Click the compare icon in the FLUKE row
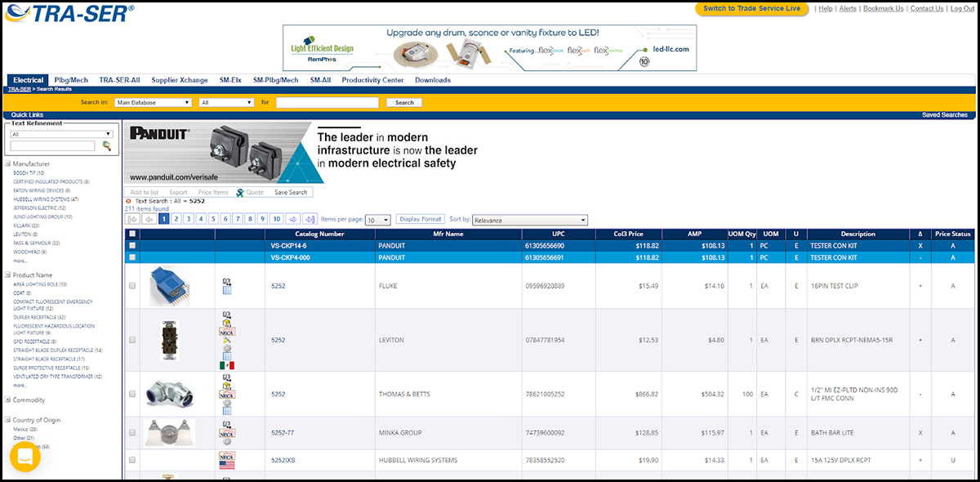980x482 pixels. coord(227,281)
